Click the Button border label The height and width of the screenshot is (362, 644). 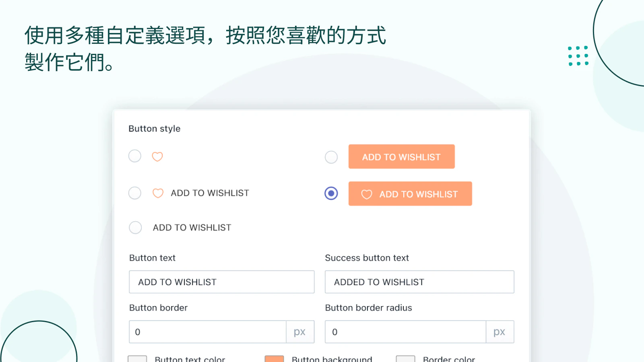pos(159,308)
